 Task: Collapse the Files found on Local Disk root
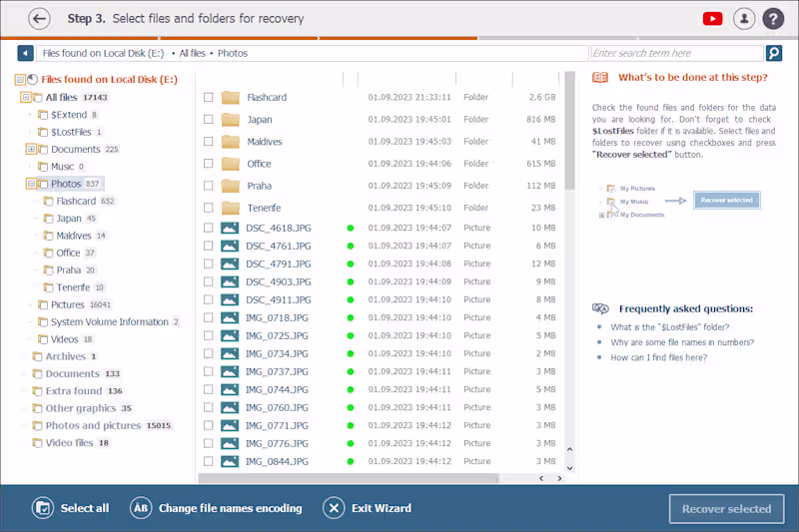coord(20,80)
